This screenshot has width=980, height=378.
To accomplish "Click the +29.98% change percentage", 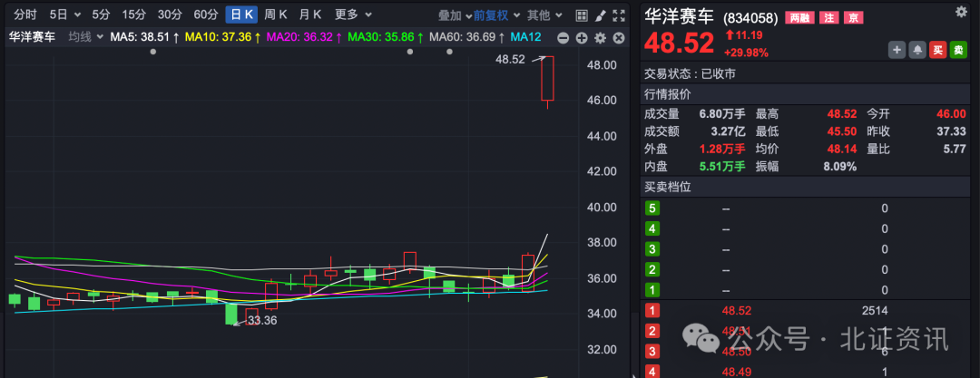I will click(747, 53).
